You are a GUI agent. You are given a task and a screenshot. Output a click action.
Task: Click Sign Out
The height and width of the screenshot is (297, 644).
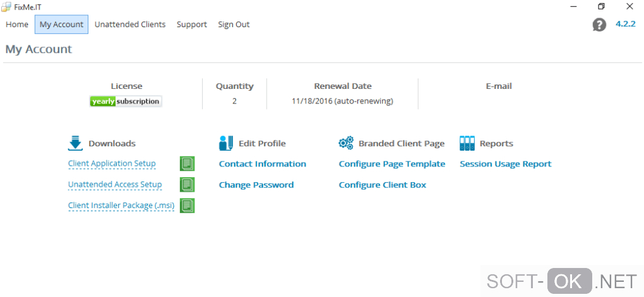[234, 25]
